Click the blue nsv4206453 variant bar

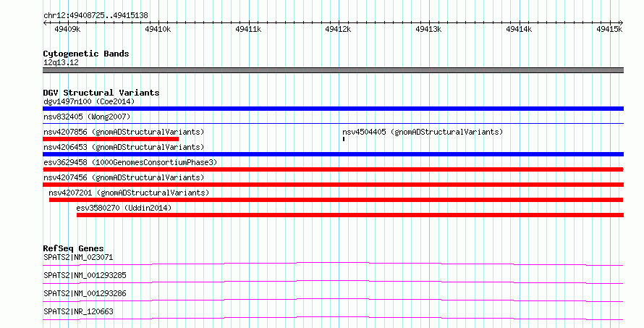[x=333, y=154]
